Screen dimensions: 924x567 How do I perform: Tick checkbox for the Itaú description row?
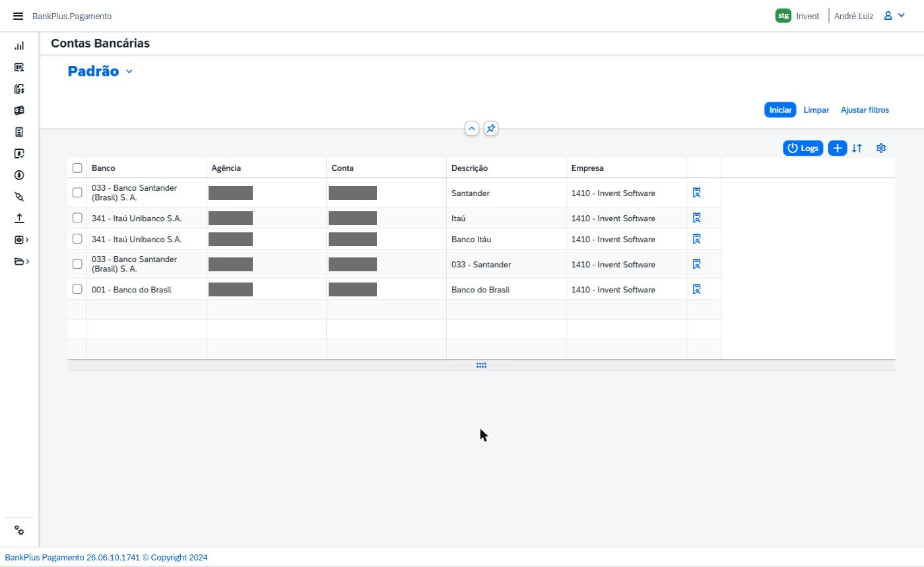pos(77,218)
